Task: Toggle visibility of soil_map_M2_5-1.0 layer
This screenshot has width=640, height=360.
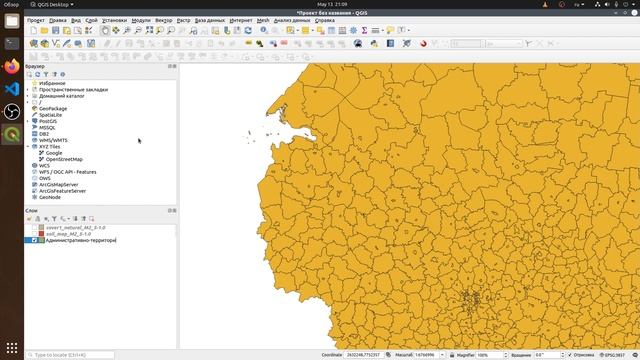Action: (34, 234)
